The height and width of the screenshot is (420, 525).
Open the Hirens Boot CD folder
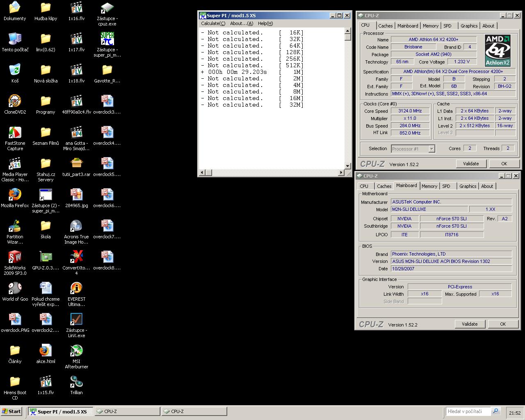15,388
